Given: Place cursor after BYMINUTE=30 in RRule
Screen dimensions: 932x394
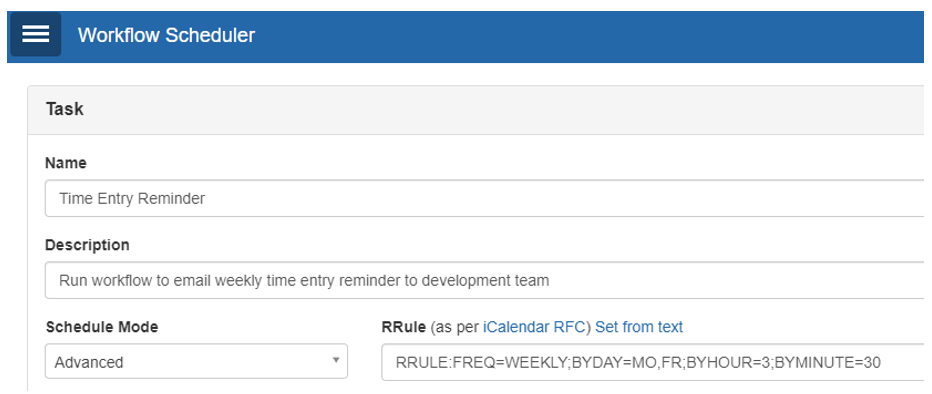Looking at the screenshot, I should click(x=882, y=362).
